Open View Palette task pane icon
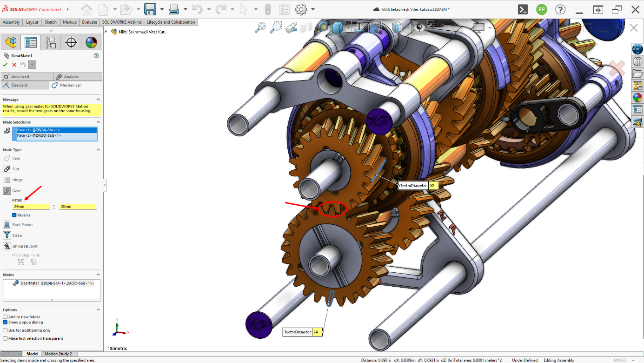Viewport: 644px width, 363px height. (637, 86)
